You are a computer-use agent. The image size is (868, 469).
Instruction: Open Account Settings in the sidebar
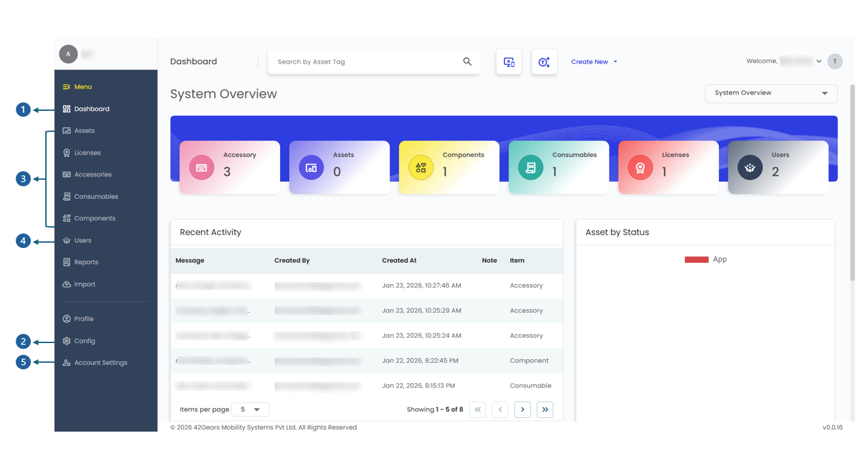100,363
